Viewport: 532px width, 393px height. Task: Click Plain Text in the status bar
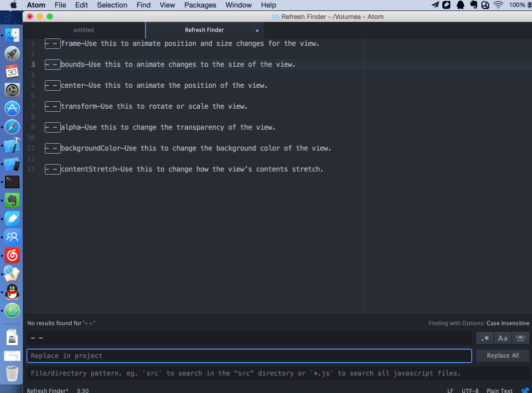[x=500, y=391]
